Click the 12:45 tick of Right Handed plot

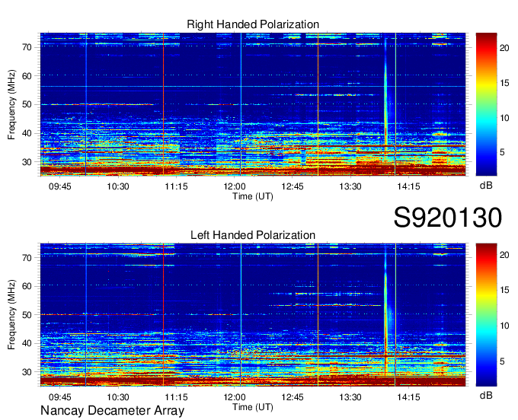tap(293, 186)
